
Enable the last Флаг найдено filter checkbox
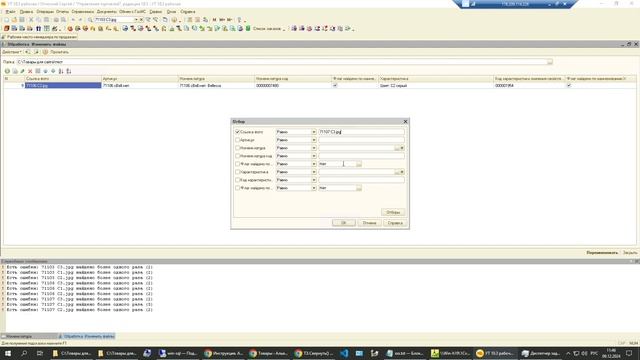point(237,188)
